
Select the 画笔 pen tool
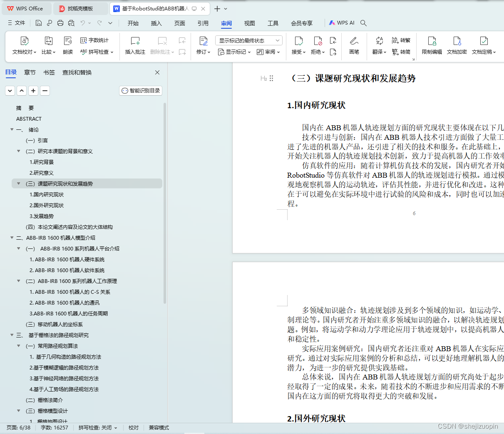point(354,45)
